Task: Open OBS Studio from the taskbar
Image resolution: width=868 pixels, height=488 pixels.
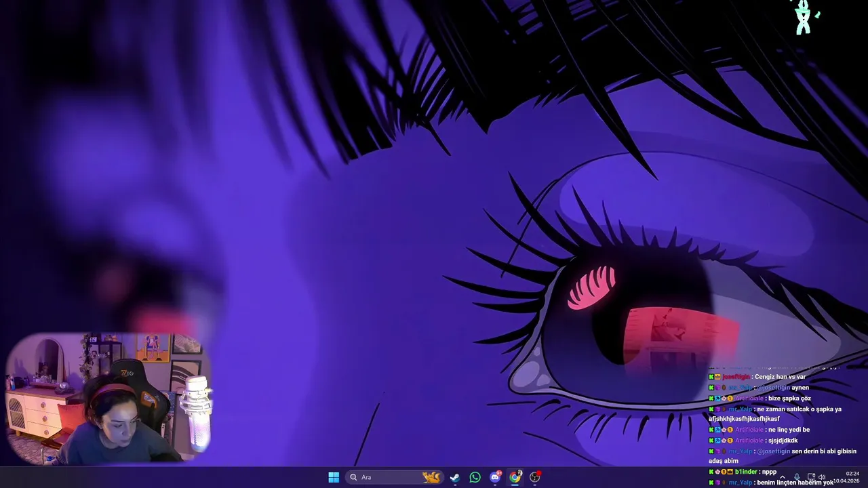Action: [535, 477]
